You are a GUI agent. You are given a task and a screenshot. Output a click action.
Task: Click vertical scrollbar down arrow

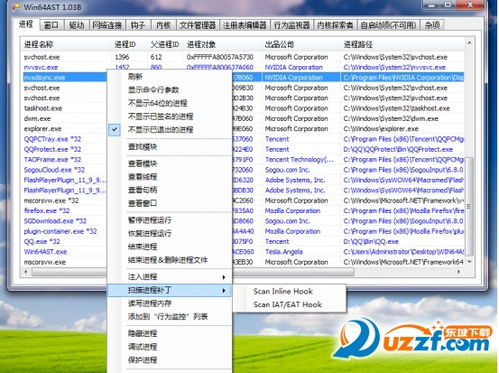tap(469, 262)
